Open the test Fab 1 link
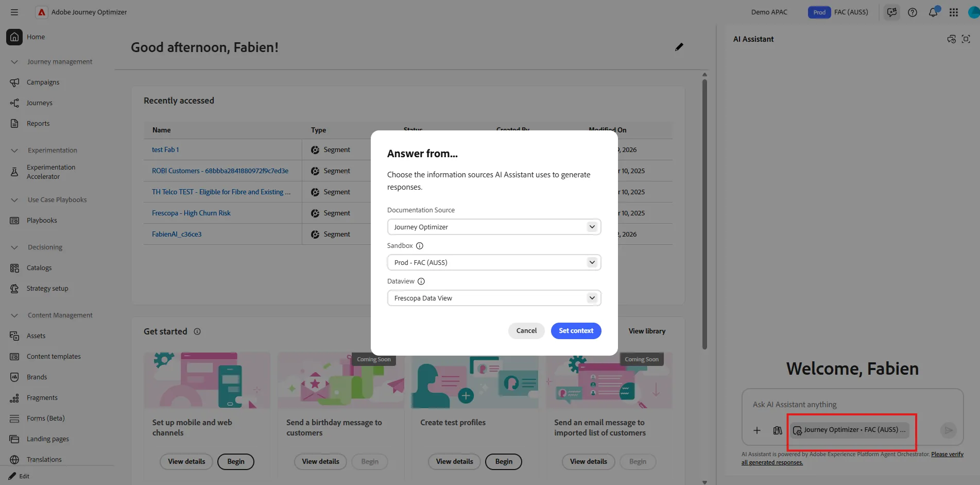The image size is (980, 485). tap(165, 149)
